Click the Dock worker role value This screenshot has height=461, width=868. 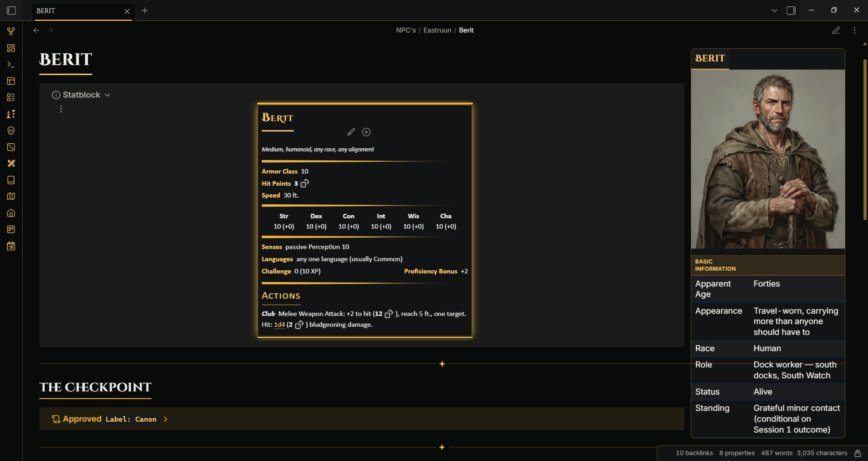tap(795, 370)
